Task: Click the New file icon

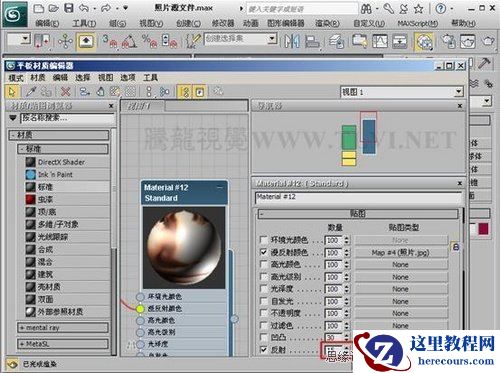Action: 39,8
